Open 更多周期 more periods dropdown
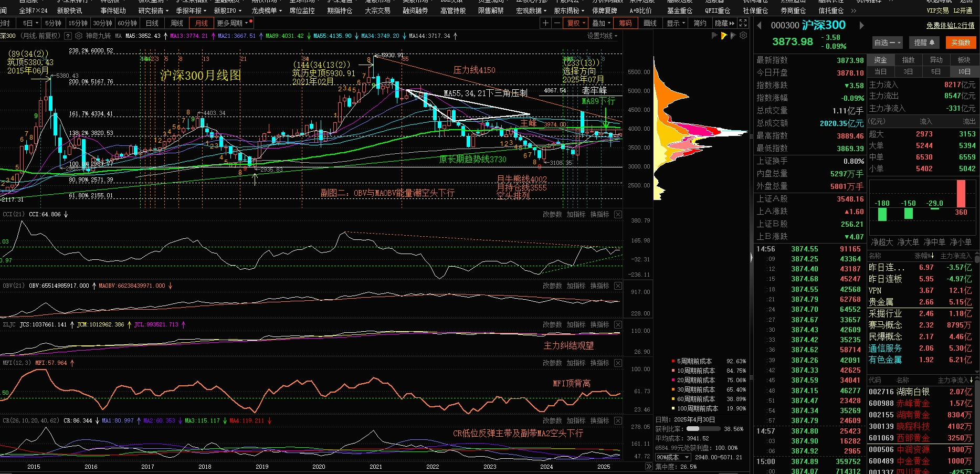Image resolution: width=980 pixels, height=474 pixels. [x=233, y=23]
